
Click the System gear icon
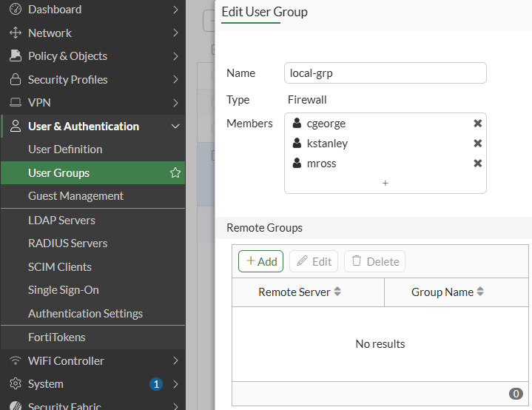click(x=16, y=384)
